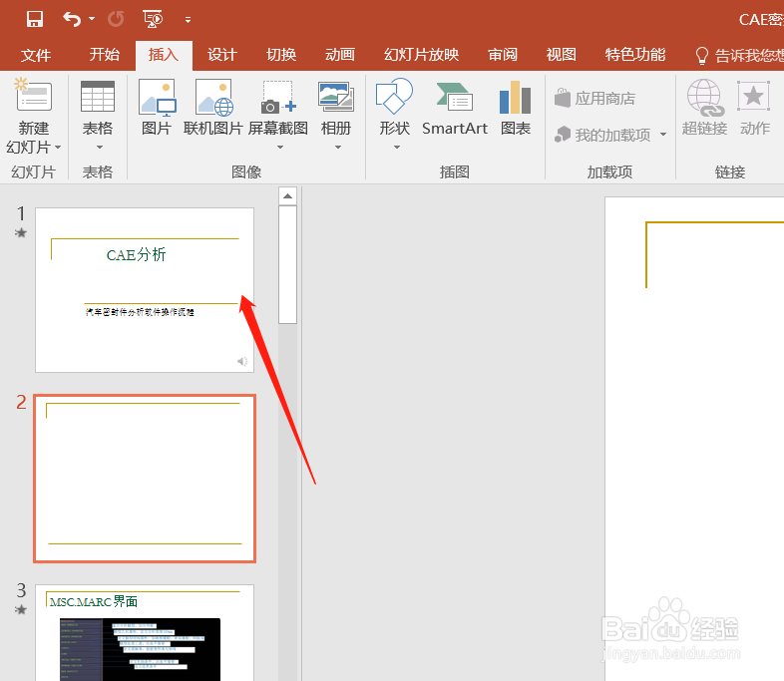Click the 超链接 hyperlink icon
The image size is (784, 681).
coord(705,98)
